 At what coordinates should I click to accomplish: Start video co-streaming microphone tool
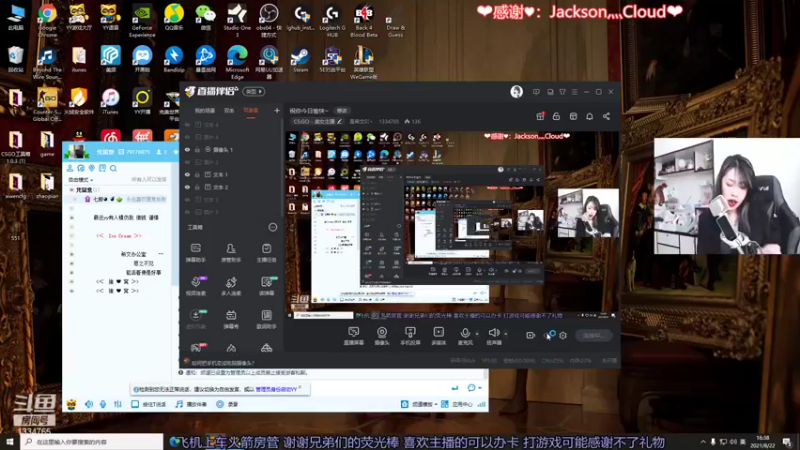pos(196,286)
